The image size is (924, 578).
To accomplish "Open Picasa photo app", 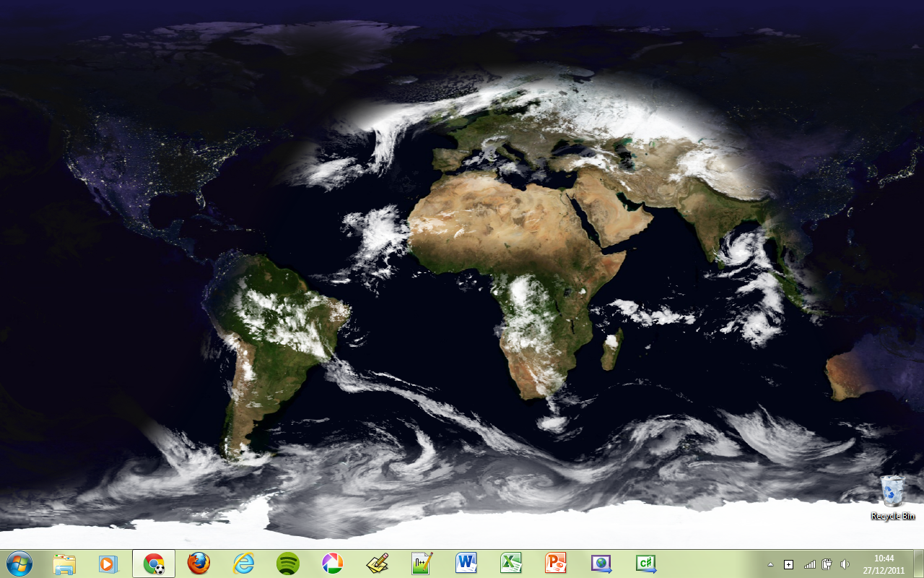I will pos(332,564).
